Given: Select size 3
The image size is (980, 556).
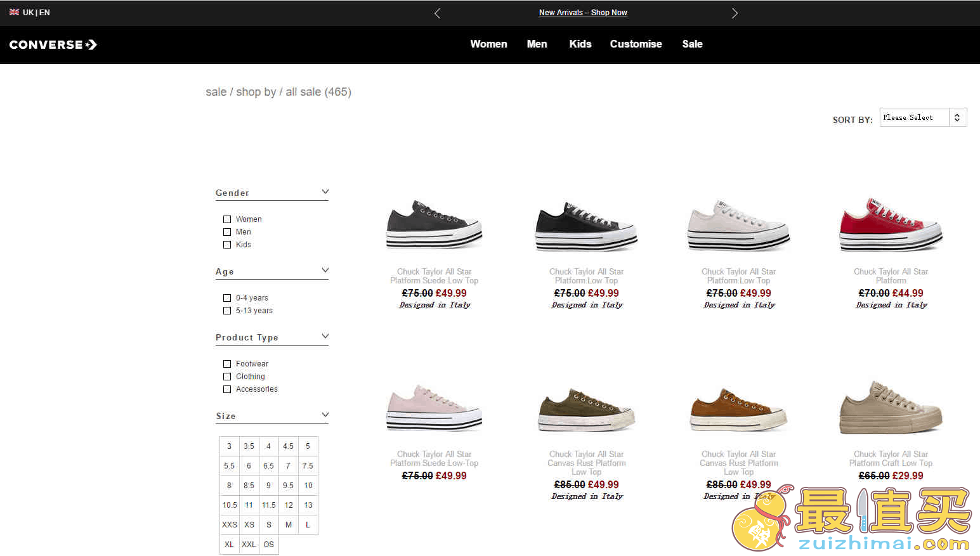Looking at the screenshot, I should [x=230, y=446].
